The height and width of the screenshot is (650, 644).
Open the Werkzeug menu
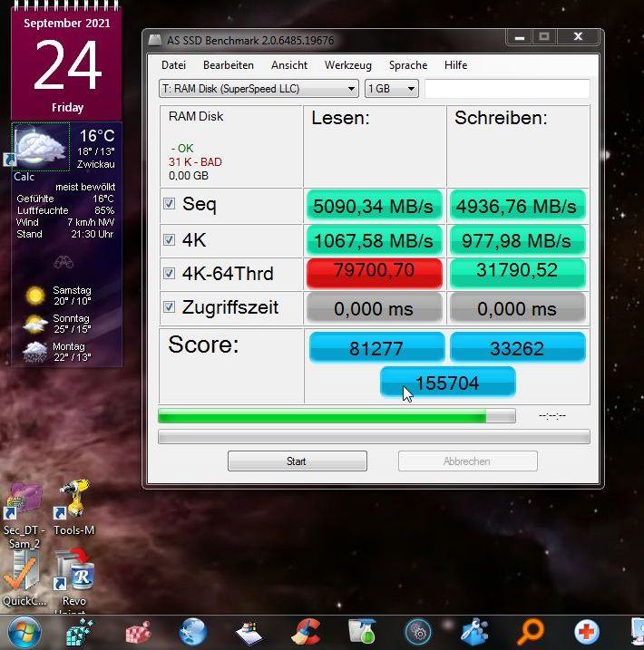coord(348,65)
